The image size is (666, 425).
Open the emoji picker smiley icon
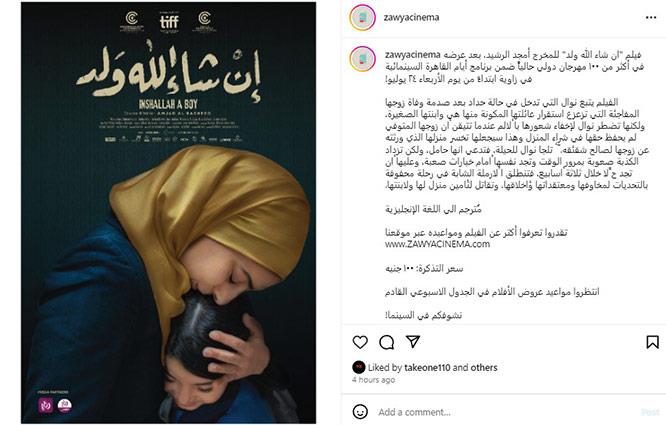tap(360, 411)
